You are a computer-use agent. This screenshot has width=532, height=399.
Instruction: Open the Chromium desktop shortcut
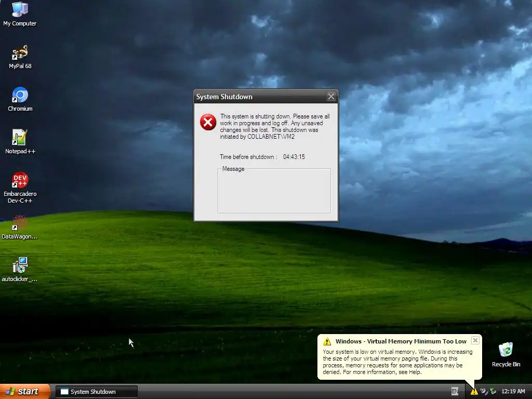[x=20, y=99]
